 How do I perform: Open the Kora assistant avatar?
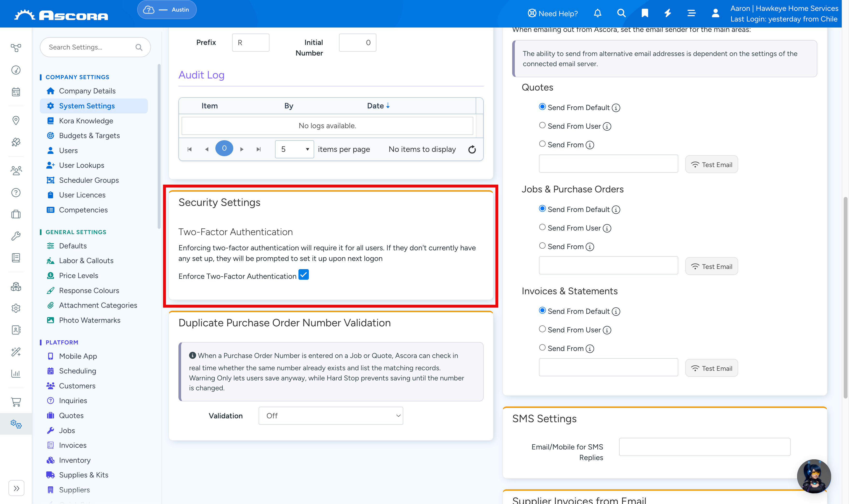pos(814,476)
